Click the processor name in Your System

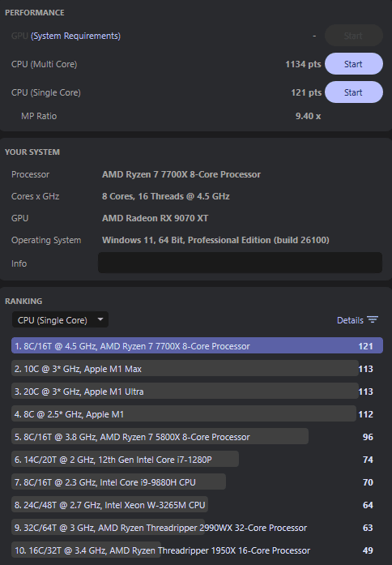click(x=181, y=174)
